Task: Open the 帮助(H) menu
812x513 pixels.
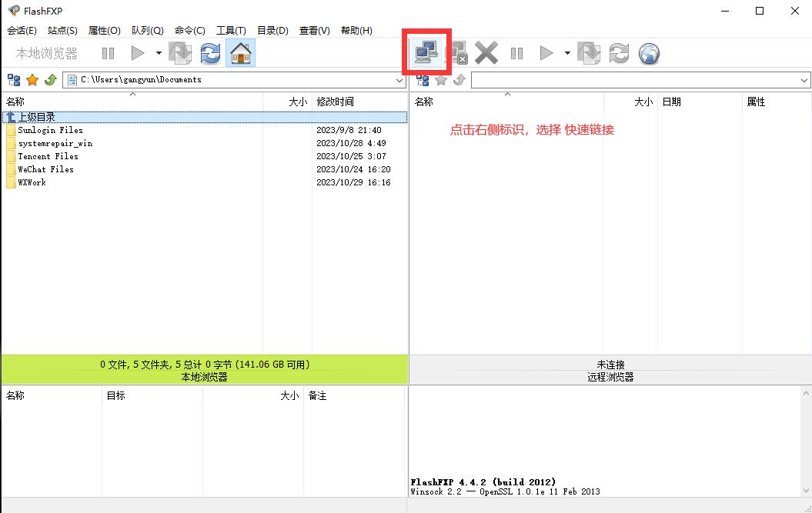Action: pos(356,31)
